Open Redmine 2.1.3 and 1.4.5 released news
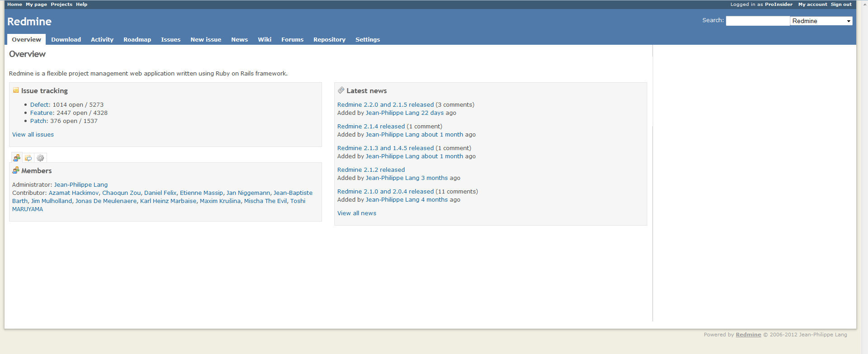The width and height of the screenshot is (868, 354). click(x=385, y=148)
